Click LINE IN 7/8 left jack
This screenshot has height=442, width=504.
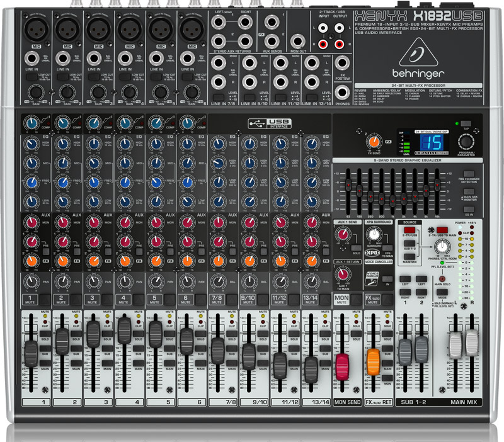point(218,63)
